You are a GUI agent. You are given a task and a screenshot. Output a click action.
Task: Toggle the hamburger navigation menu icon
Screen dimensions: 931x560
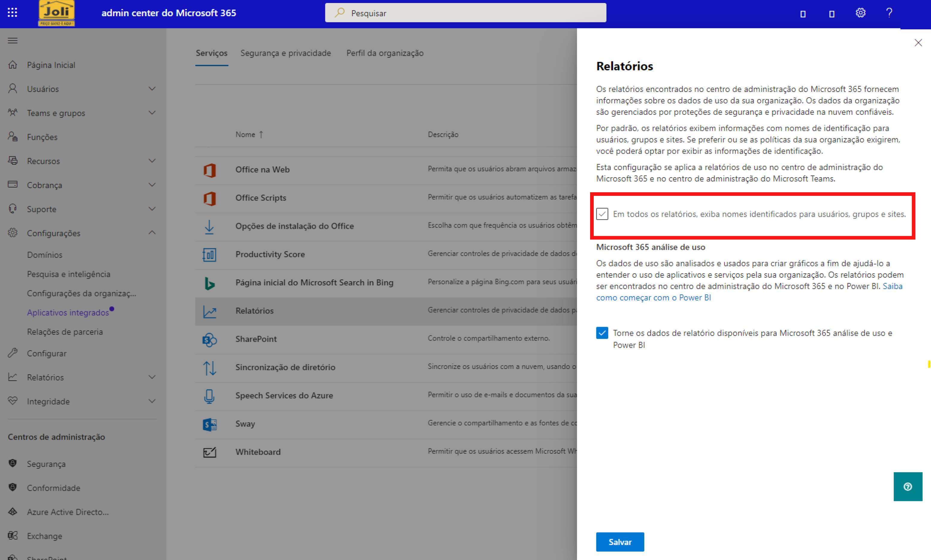point(13,40)
